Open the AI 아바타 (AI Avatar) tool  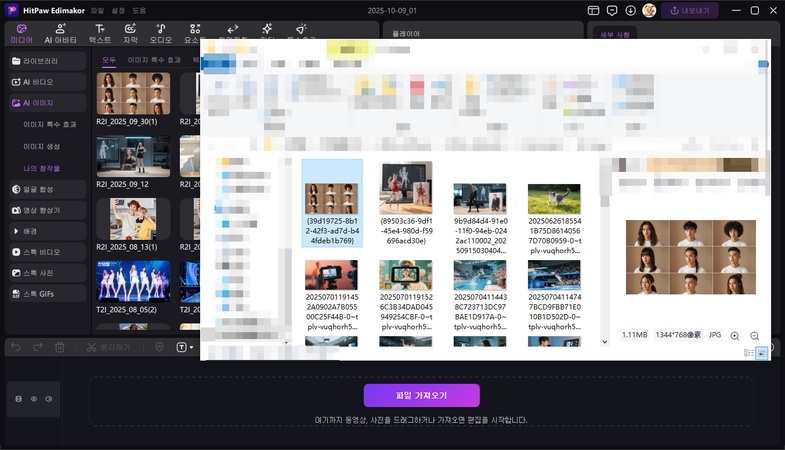[60, 33]
